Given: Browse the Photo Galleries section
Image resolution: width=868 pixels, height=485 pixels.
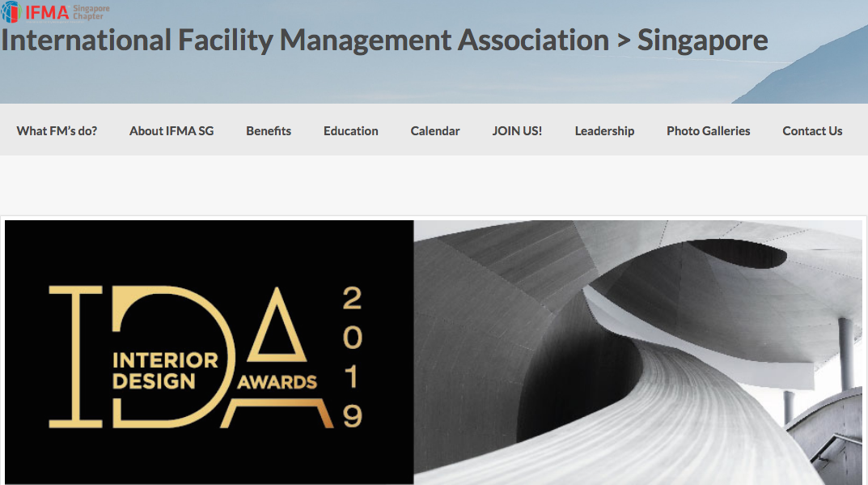Looking at the screenshot, I should pos(708,131).
